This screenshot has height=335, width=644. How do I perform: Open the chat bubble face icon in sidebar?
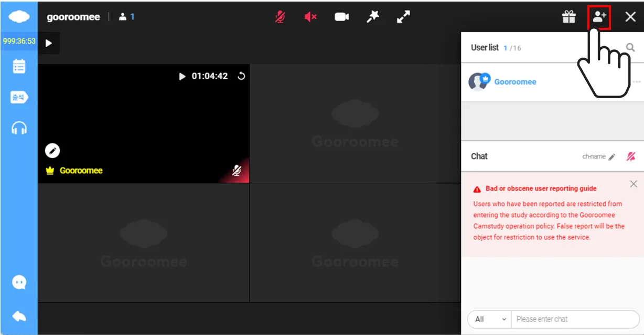coord(19,282)
